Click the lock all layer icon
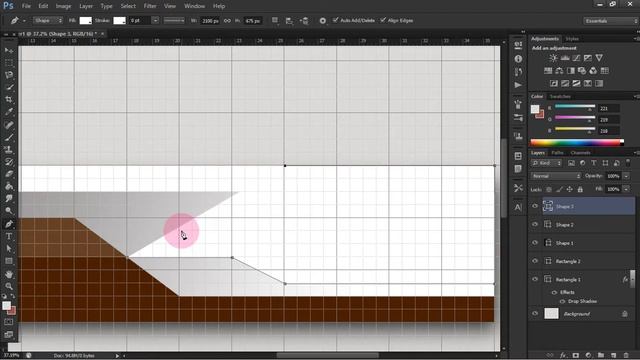 pyautogui.click(x=580, y=189)
